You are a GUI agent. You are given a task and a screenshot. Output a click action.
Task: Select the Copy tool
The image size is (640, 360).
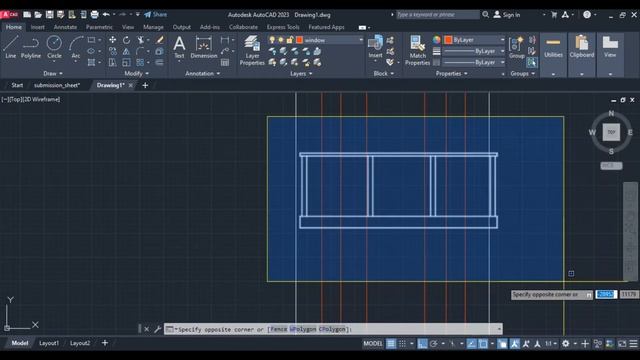click(x=112, y=51)
